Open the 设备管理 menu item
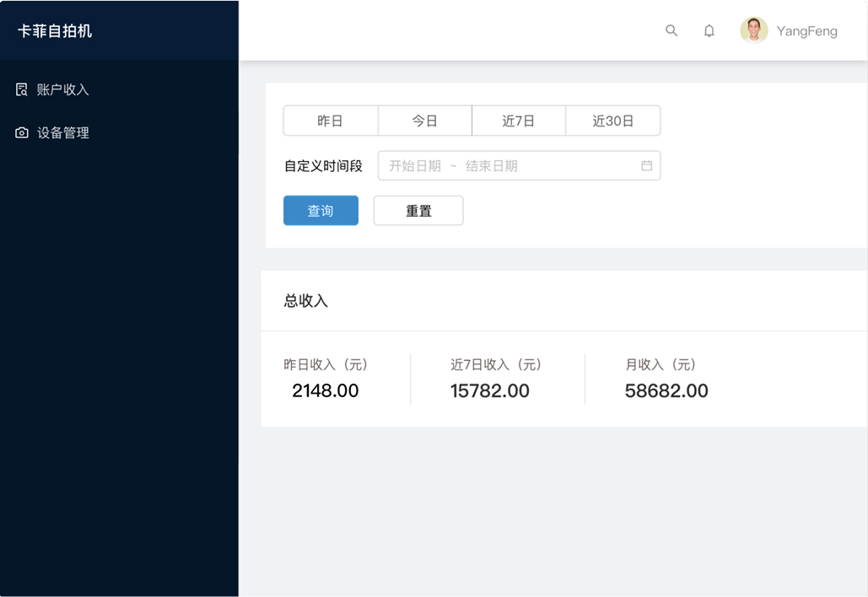The width and height of the screenshot is (868, 597). 62,132
